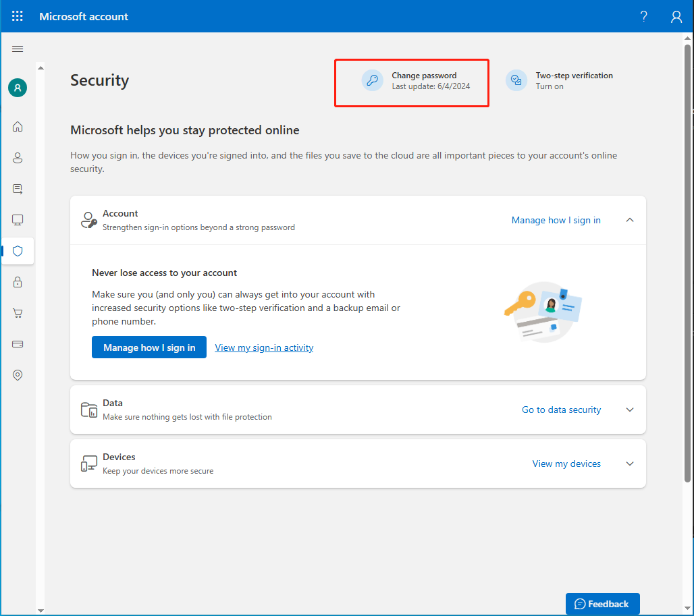Open the Change password option
Screen dimensions: 694x616
pos(412,81)
